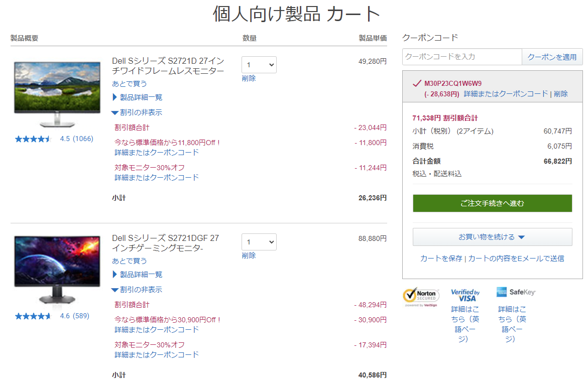The width and height of the screenshot is (588, 385).
Task: Open quantity dropdown for S2721D monitor
Action: coord(259,65)
